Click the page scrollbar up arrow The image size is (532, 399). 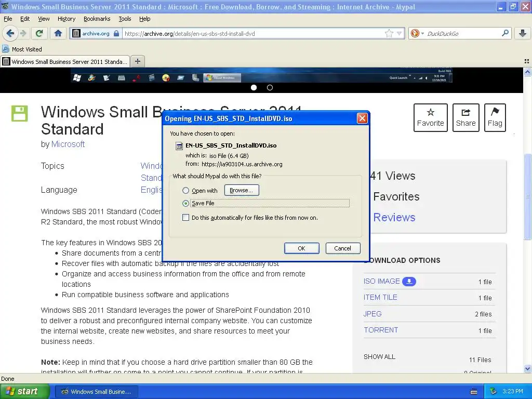[x=527, y=72]
